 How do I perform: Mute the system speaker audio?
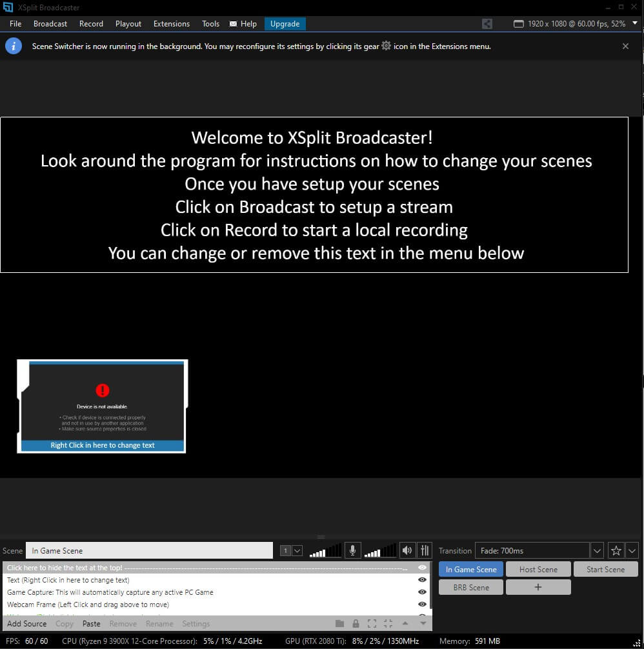[x=407, y=550]
